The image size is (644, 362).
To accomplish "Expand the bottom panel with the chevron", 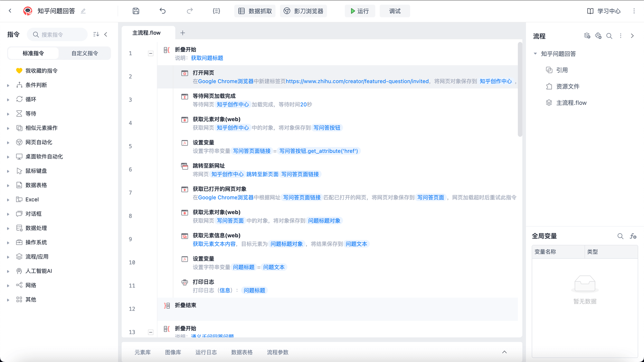I will (x=504, y=352).
